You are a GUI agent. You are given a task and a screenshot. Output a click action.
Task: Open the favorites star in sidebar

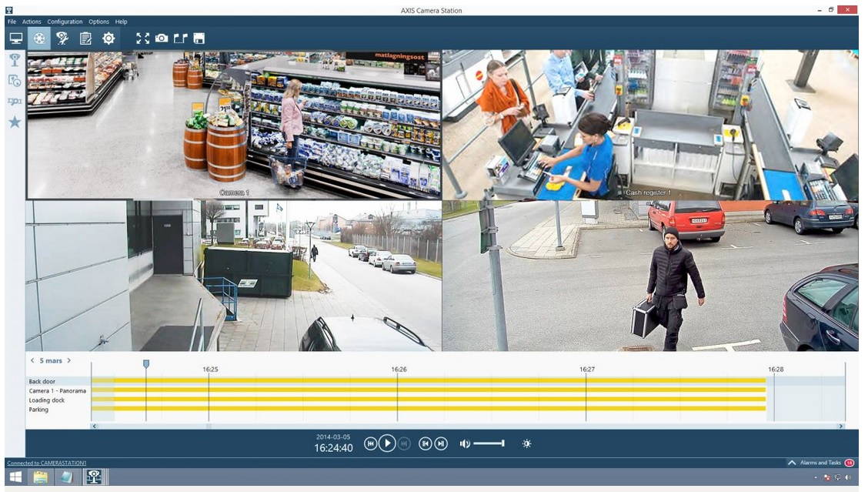(x=15, y=122)
